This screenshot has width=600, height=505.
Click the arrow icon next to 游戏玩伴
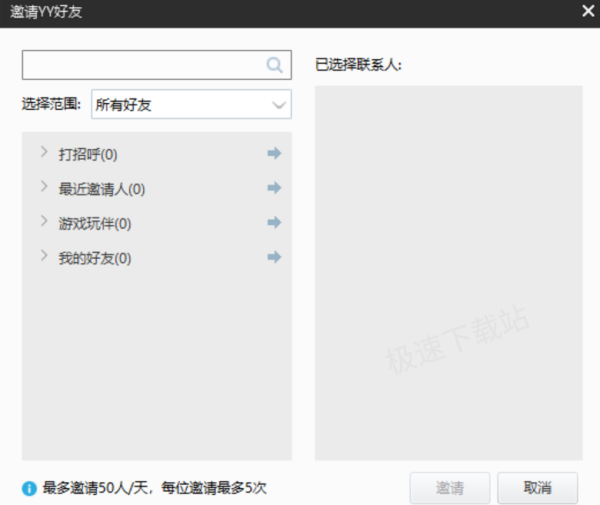[274, 223]
